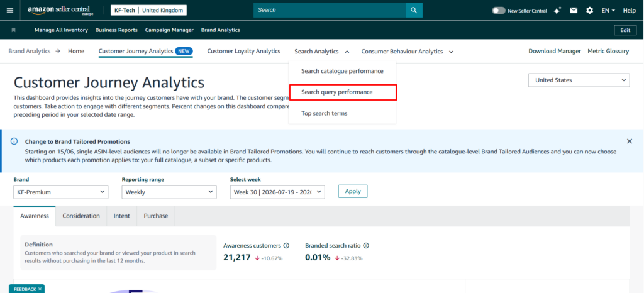The image size is (644, 293).
Task: Click the info icon in the promotions banner
Action: click(x=14, y=141)
